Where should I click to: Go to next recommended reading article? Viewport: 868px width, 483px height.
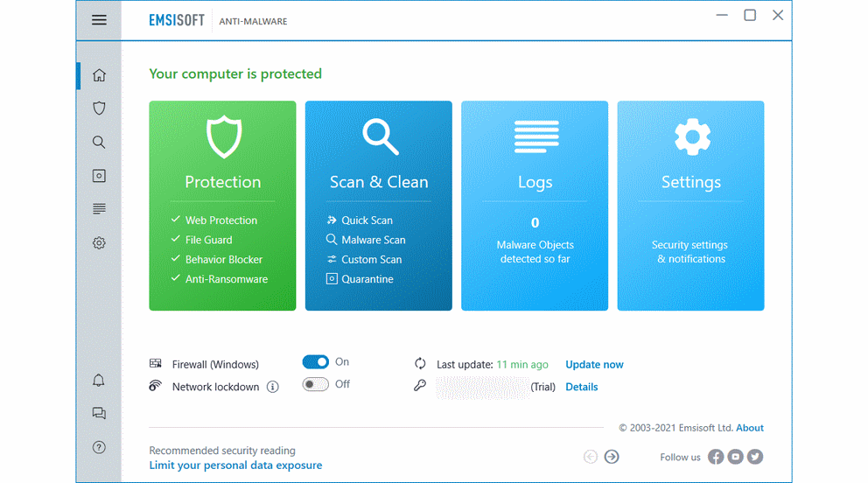(612, 457)
